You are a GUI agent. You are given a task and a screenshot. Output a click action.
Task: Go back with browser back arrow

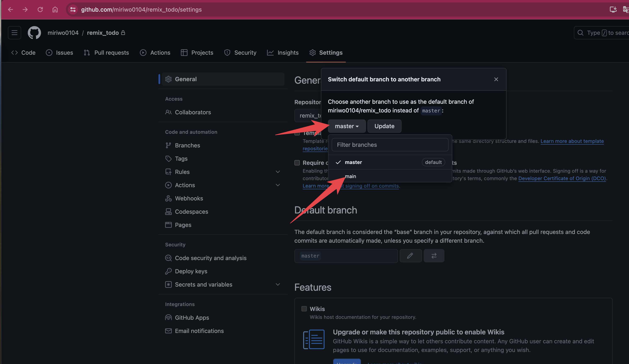11,10
